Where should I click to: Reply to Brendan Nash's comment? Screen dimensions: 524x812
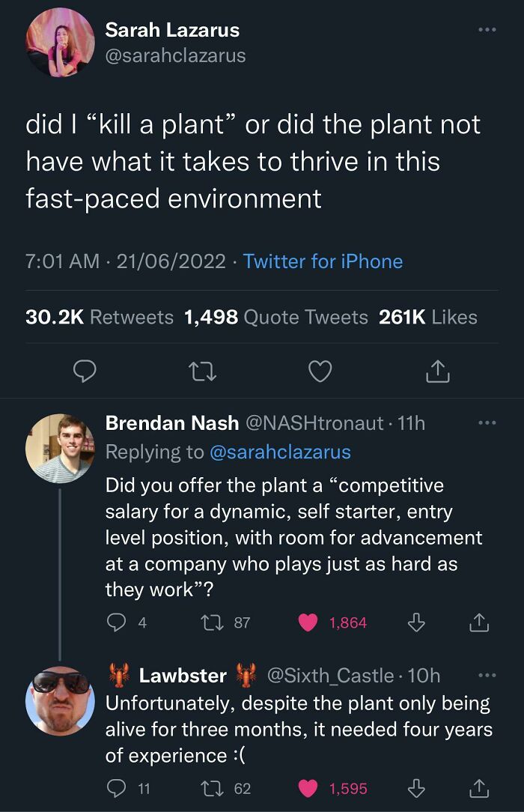116,622
